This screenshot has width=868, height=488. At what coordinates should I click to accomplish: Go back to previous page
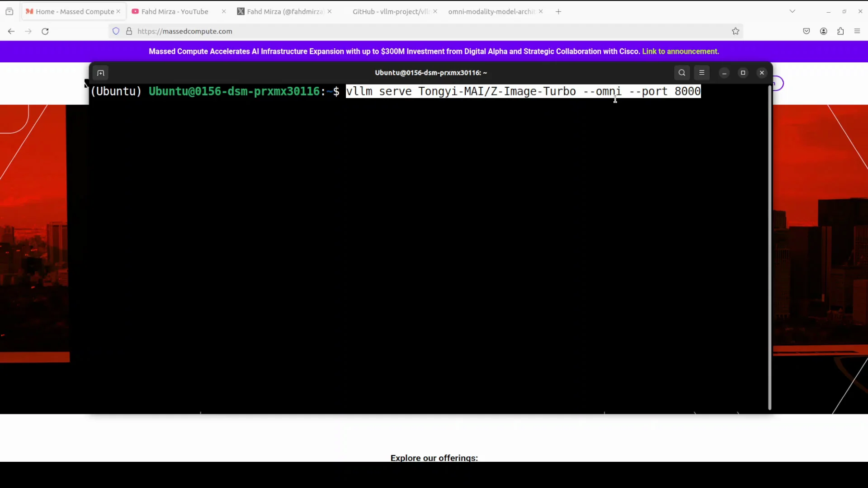(x=11, y=31)
